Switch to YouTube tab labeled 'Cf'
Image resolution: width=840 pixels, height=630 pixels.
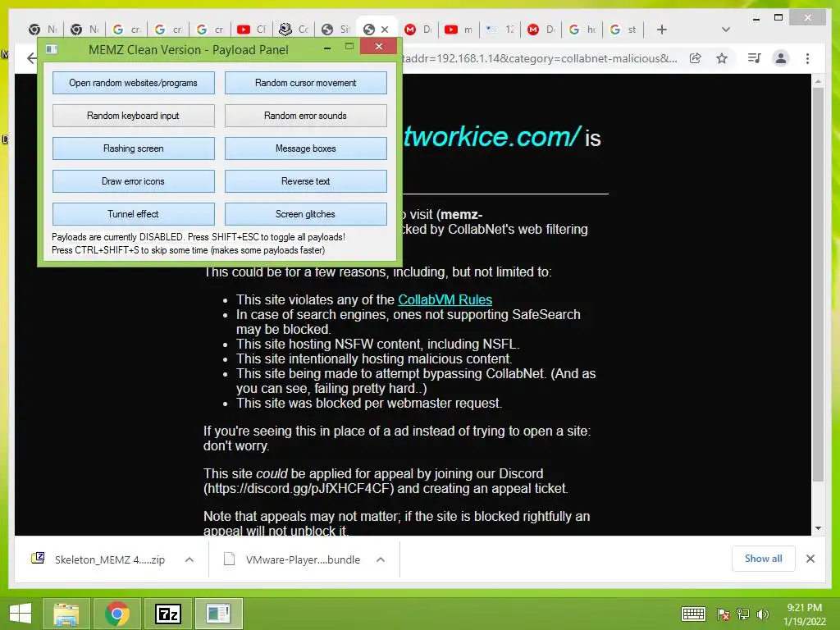coord(252,30)
